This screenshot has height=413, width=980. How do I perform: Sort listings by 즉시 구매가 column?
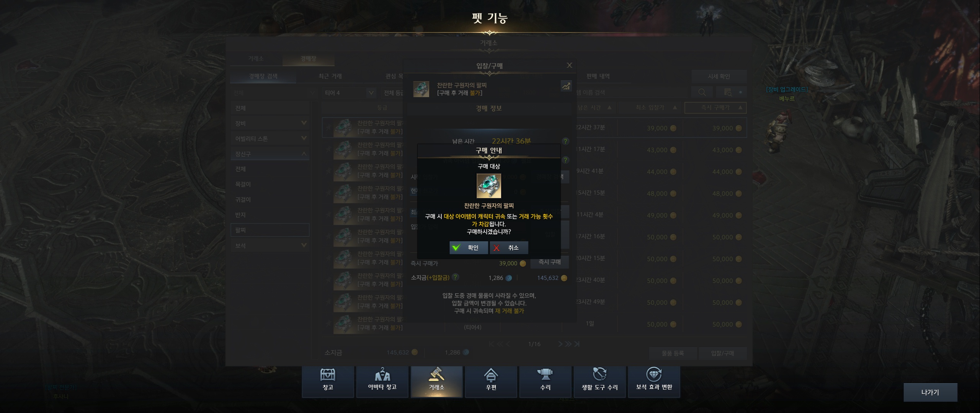(x=715, y=108)
